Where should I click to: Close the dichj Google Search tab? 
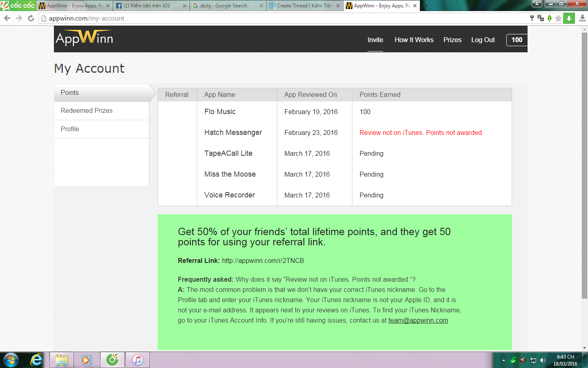click(x=261, y=6)
